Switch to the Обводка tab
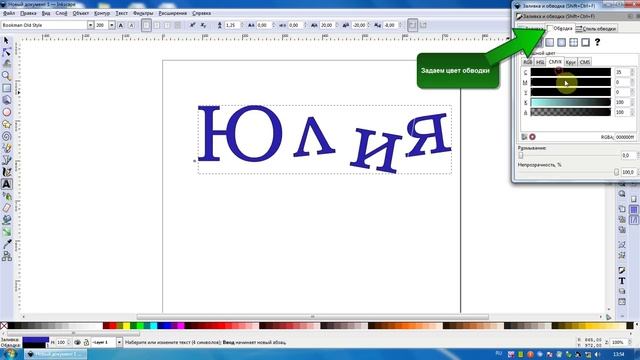The height and width of the screenshot is (360, 640). point(560,29)
